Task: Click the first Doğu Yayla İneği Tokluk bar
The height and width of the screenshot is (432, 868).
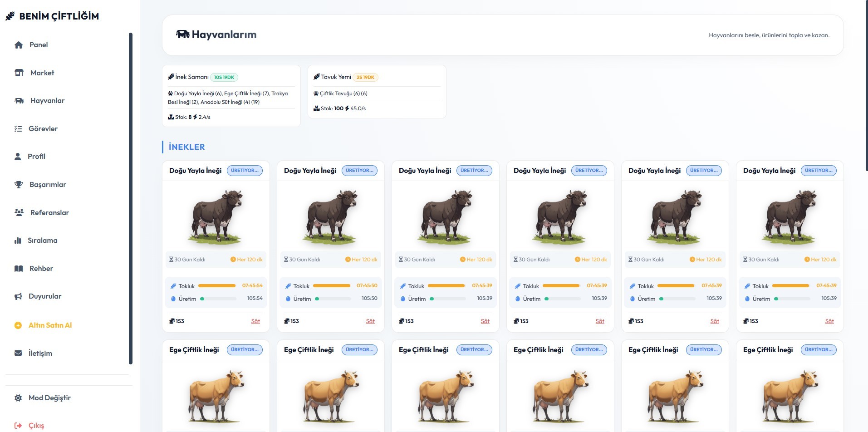Action: [x=217, y=286]
